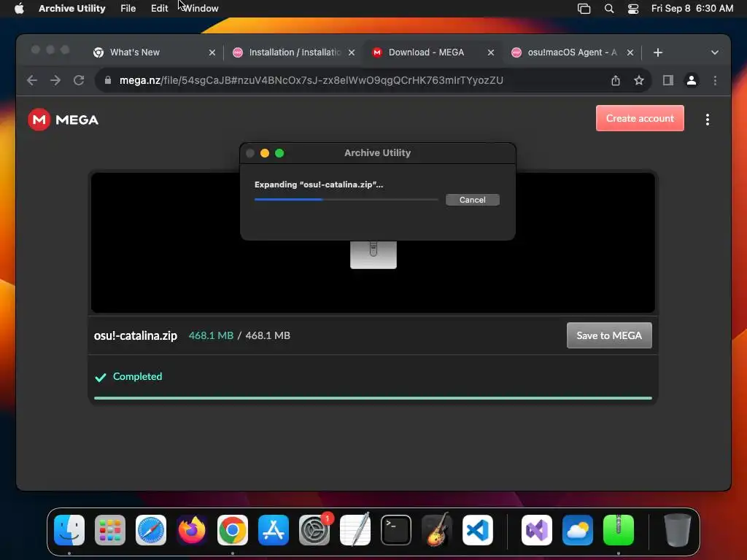Minimize the Archive Utility window
747x560 pixels.
coord(265,153)
